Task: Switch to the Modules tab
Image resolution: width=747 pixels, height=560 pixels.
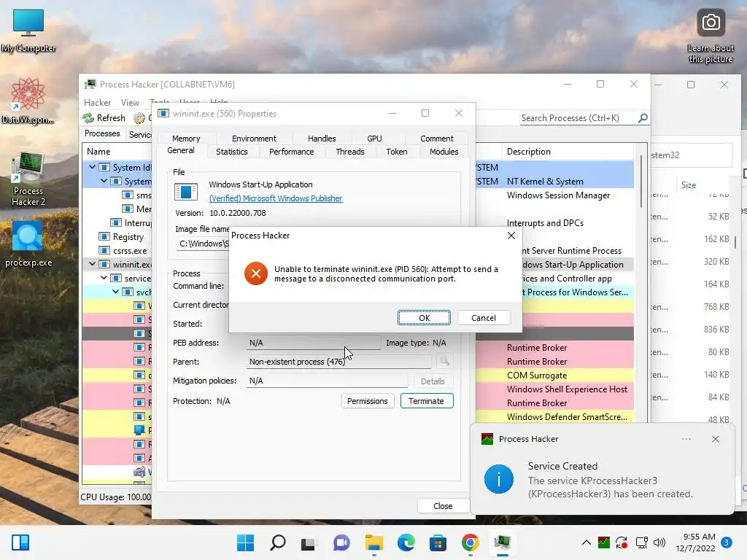Action: coord(444,152)
